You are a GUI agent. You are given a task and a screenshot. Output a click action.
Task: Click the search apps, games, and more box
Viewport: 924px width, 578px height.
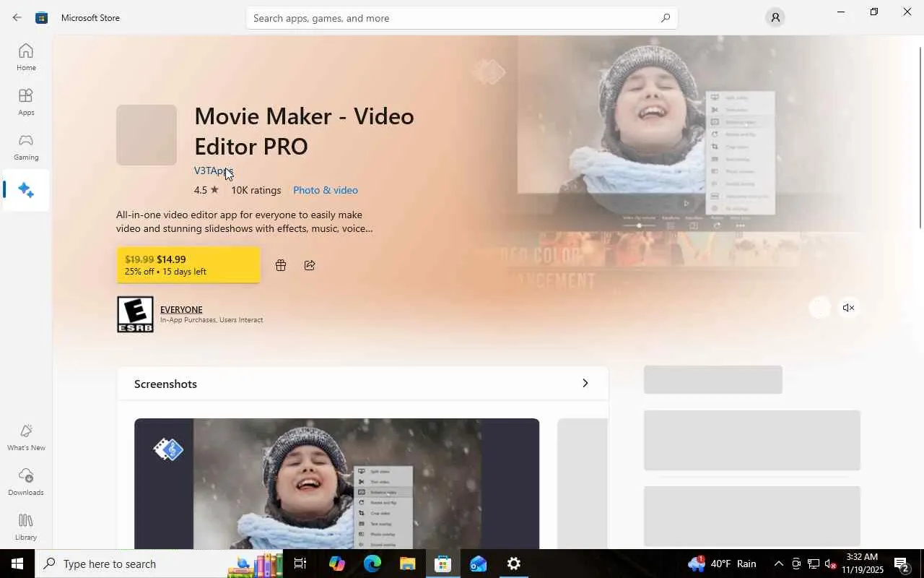(462, 18)
